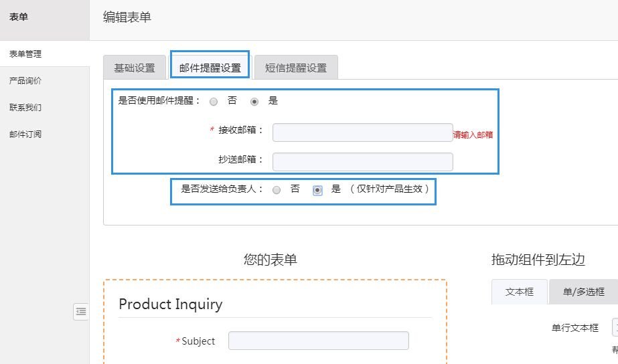
Task: Click the 表单 header in the sidebar
Action: point(19,17)
